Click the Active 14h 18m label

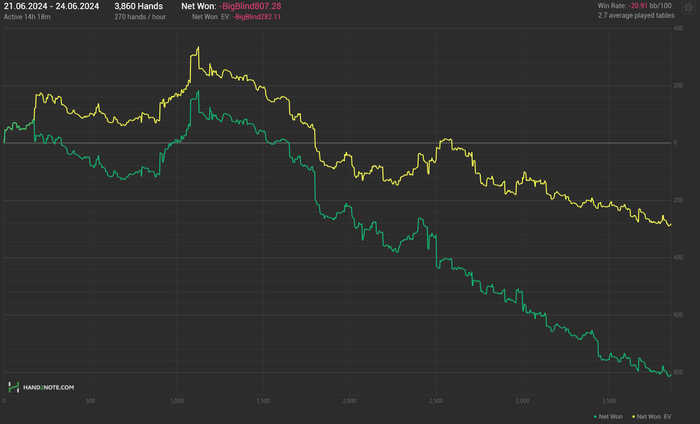coord(27,17)
